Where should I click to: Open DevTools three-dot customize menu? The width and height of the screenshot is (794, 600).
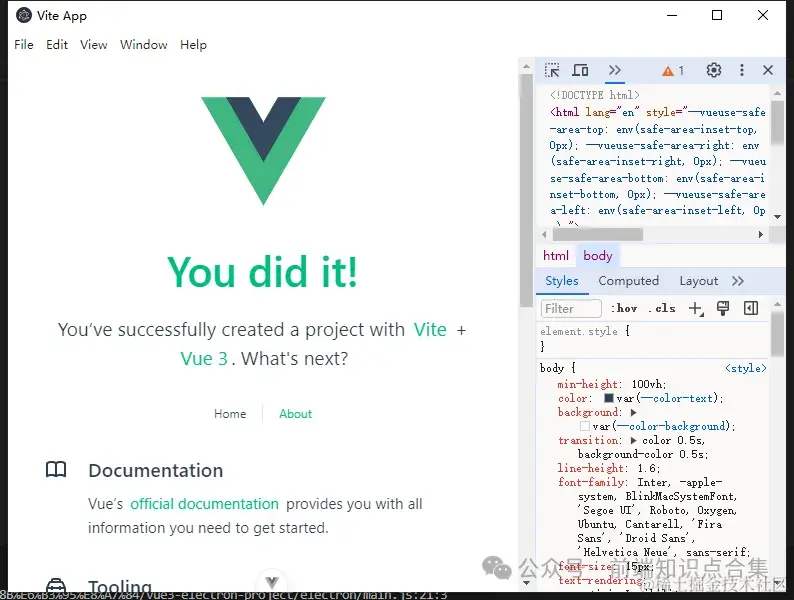[x=742, y=70]
